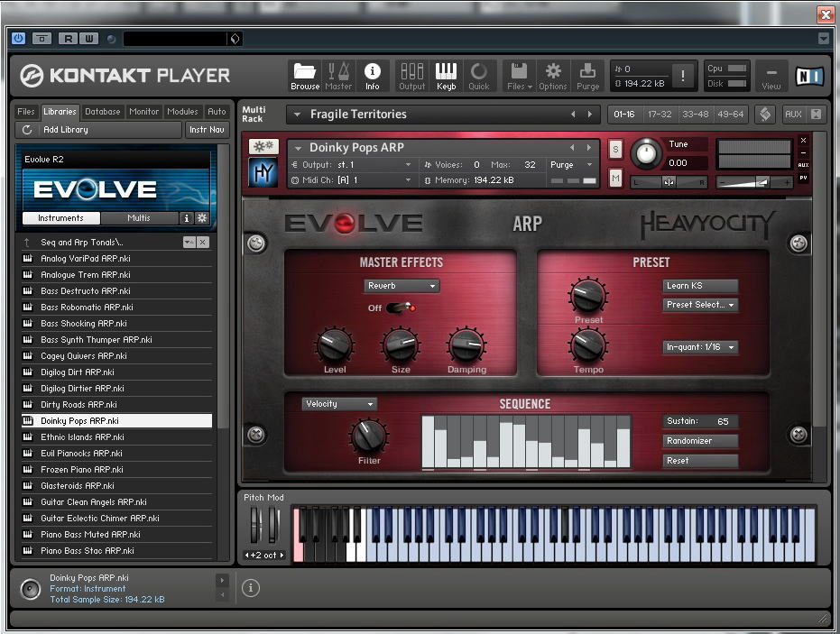Select Frozen Piano ARP.nki in list
The image size is (840, 634).
pos(116,470)
